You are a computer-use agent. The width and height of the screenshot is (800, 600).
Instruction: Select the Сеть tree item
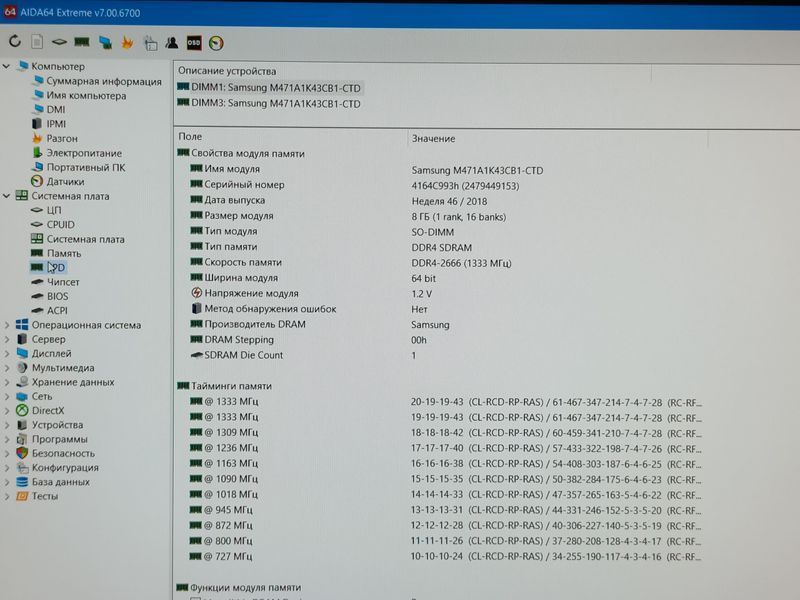[34, 396]
